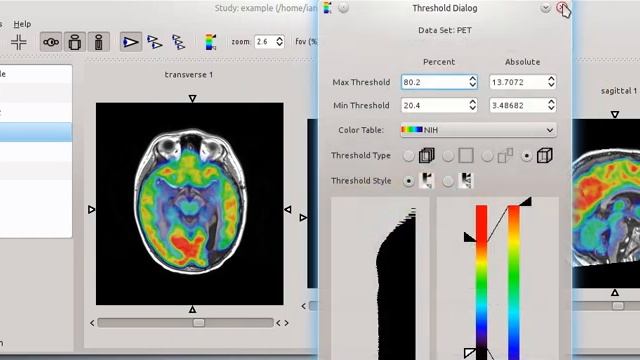The width and height of the screenshot is (640, 360).
Task: Select first Threshold Style radio button
Action: pos(409,181)
